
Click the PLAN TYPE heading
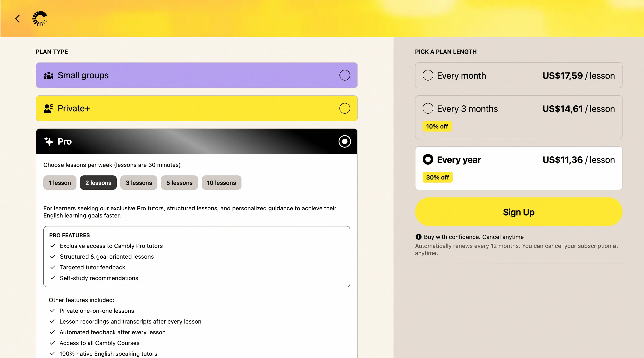52,51
